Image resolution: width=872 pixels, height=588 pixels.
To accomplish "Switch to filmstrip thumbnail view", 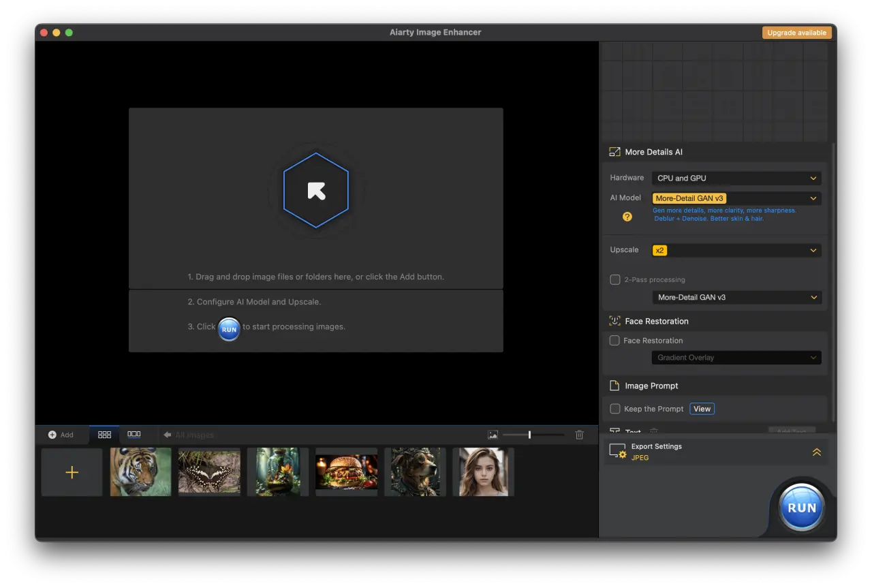I will (134, 434).
